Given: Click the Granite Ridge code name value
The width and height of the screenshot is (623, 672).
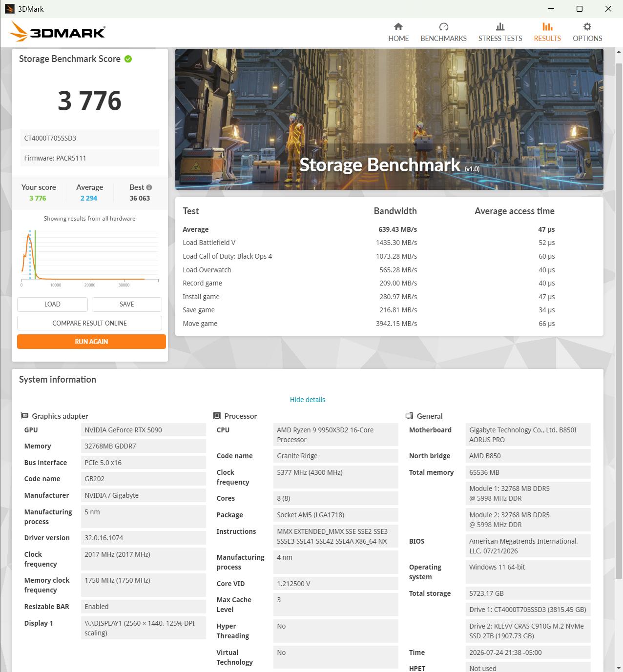Looking at the screenshot, I should (x=335, y=456).
